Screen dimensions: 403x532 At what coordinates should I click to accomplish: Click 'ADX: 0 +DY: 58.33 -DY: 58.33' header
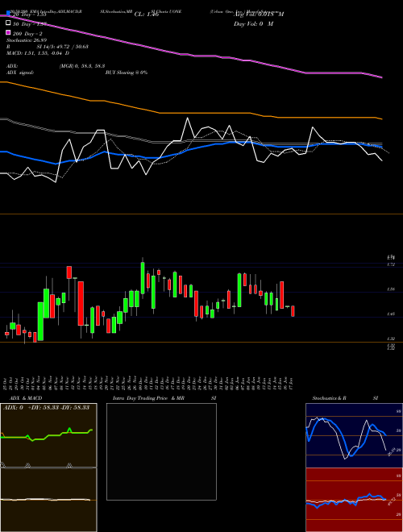(46, 407)
